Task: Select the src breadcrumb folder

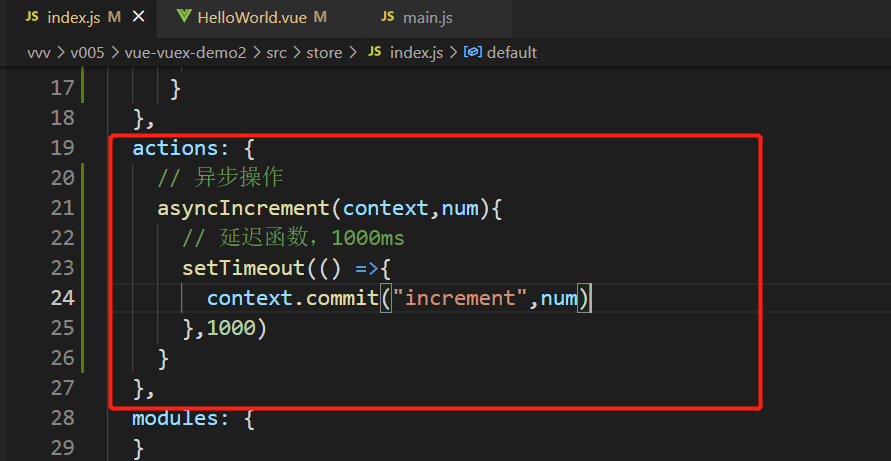Action: pyautogui.click(x=277, y=53)
